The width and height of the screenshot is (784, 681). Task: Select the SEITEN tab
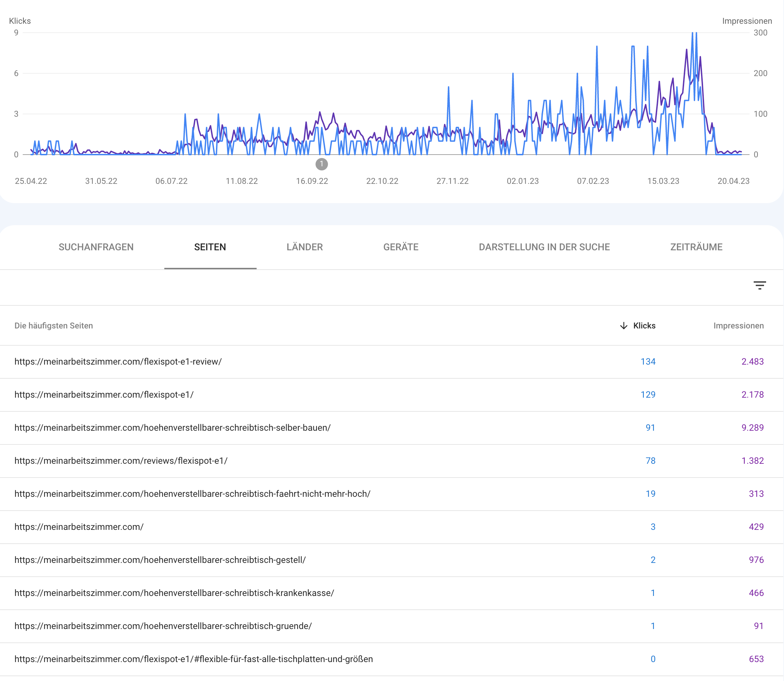click(210, 247)
